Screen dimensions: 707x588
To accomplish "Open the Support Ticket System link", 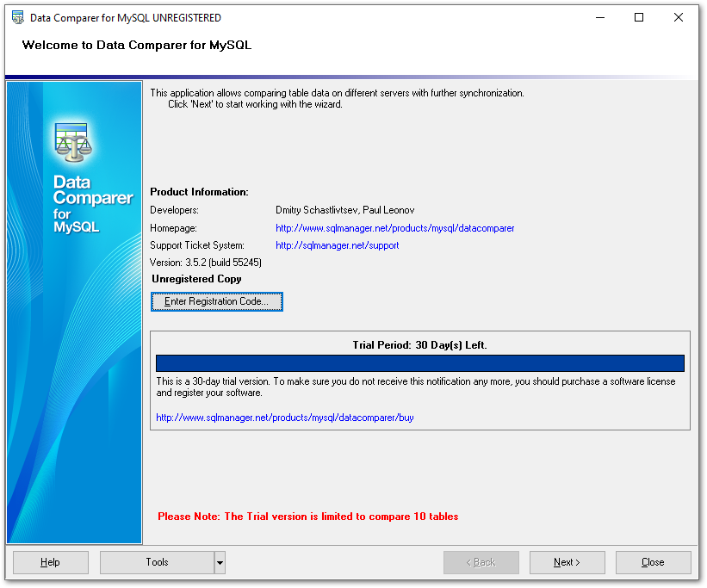I will (x=338, y=245).
